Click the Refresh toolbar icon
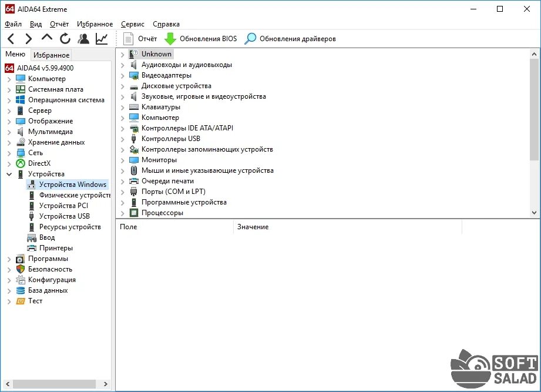This screenshot has height=392, width=541. (65, 39)
